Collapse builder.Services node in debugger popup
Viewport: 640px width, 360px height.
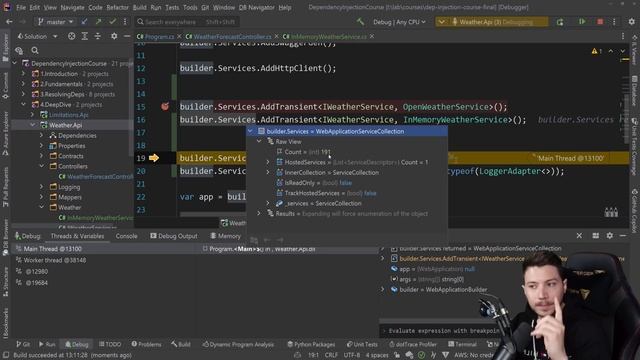[250, 131]
